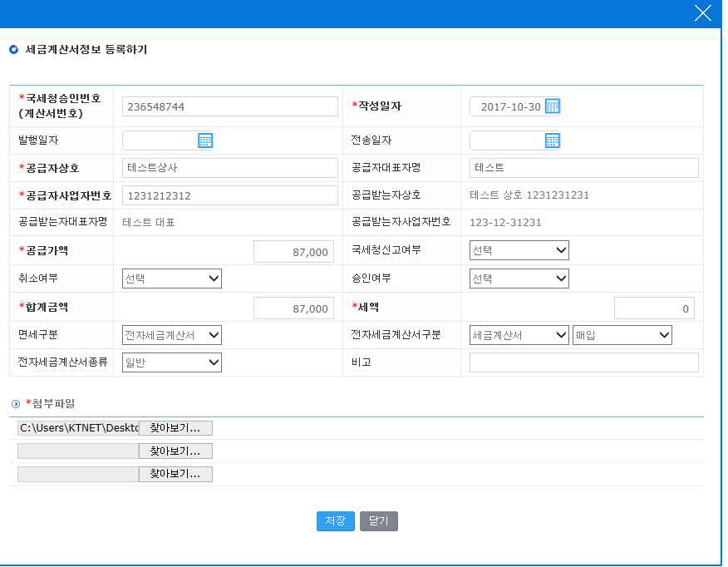The image size is (728, 567).
Task: Click the 전자세금계산서구분 label
Action: (396, 334)
